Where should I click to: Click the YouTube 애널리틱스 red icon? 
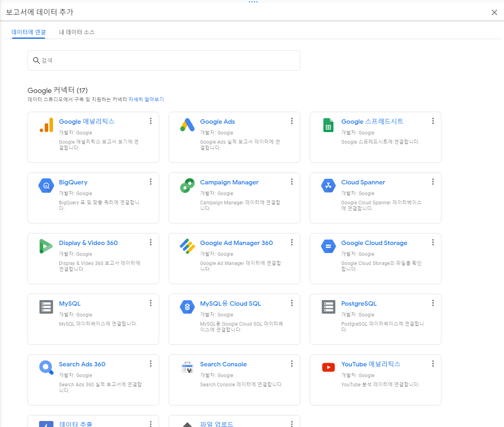pyautogui.click(x=329, y=368)
